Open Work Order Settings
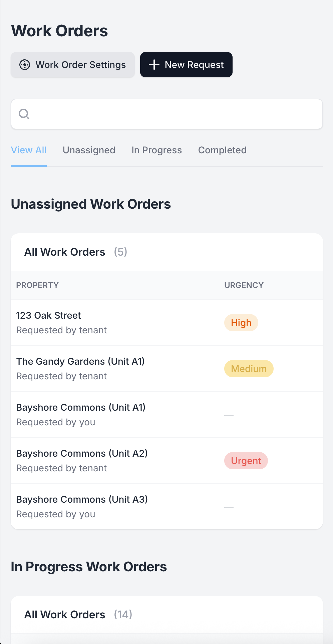The image size is (333, 644). pos(73,65)
